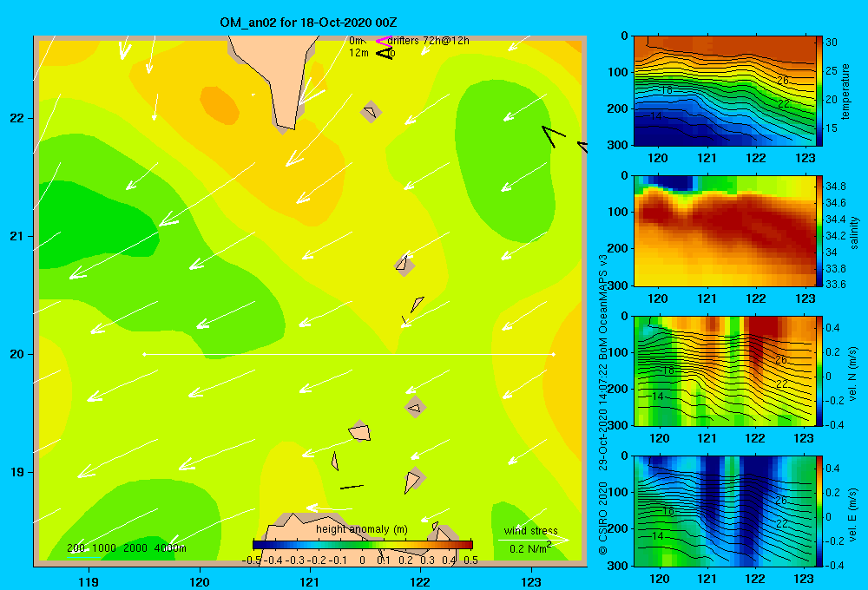This screenshot has height=590, width=868.
Task: Select the 'vel. N (m/s)' label
Action: [852, 374]
